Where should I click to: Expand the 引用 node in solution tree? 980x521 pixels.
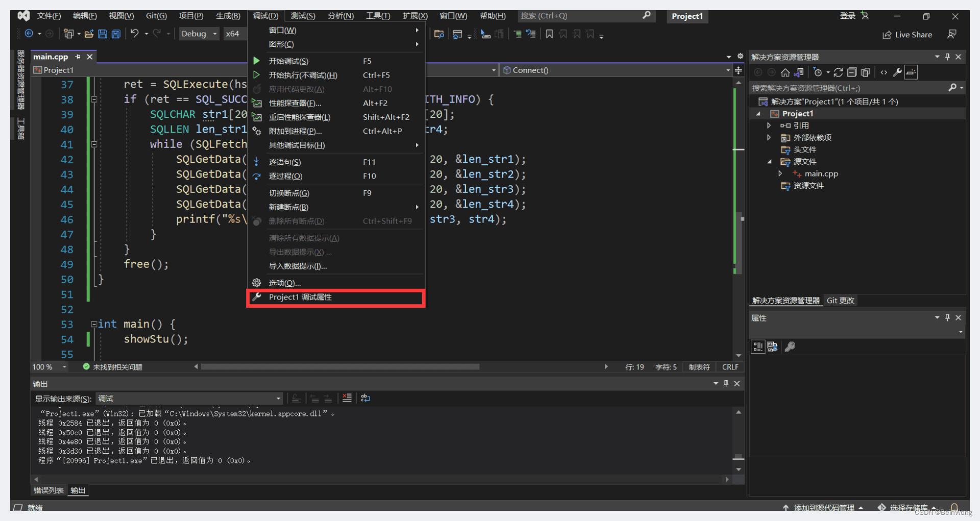(769, 126)
